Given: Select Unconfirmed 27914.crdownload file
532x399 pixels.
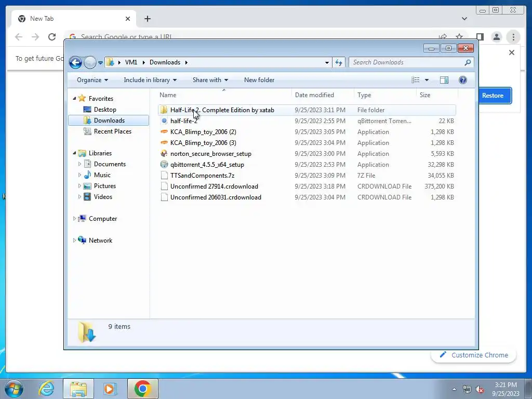Looking at the screenshot, I should coord(307,187).
